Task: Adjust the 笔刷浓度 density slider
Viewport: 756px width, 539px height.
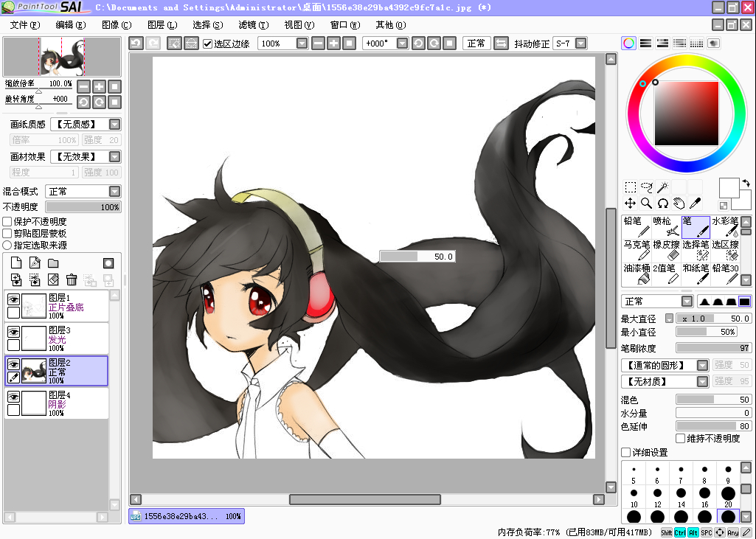Action: pos(713,348)
